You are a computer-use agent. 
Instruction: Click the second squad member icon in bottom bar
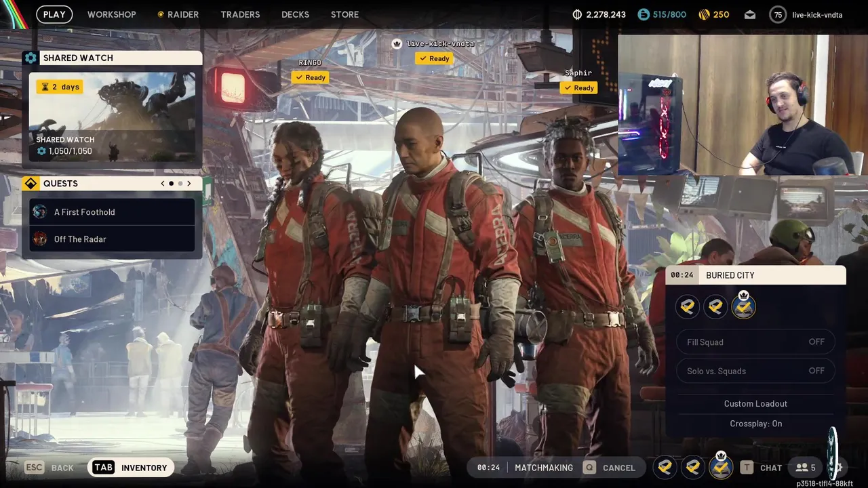(x=693, y=467)
